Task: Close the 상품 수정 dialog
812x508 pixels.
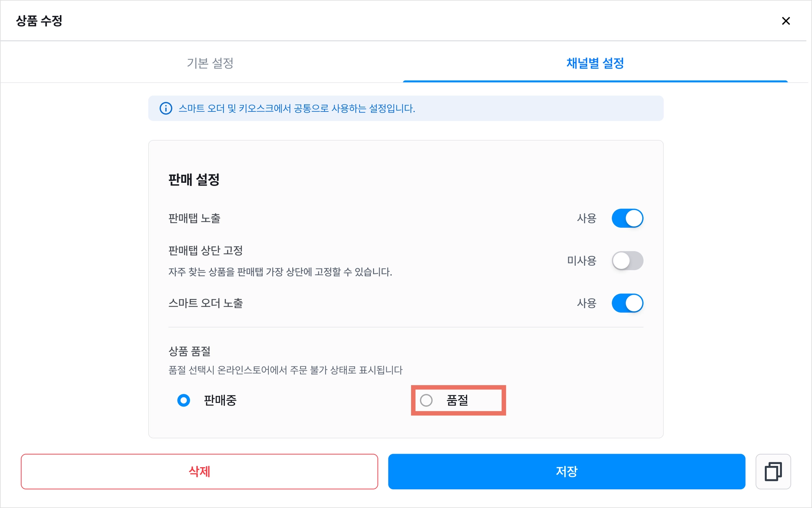Action: pos(785,21)
